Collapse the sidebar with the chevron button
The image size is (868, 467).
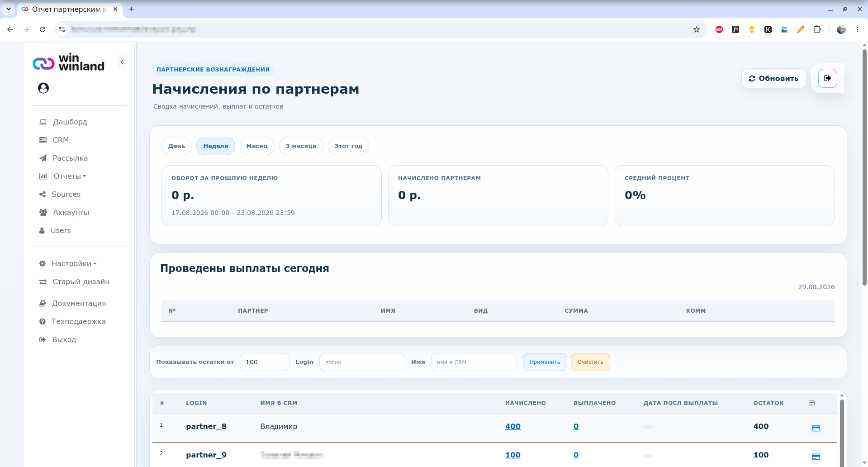[122, 62]
